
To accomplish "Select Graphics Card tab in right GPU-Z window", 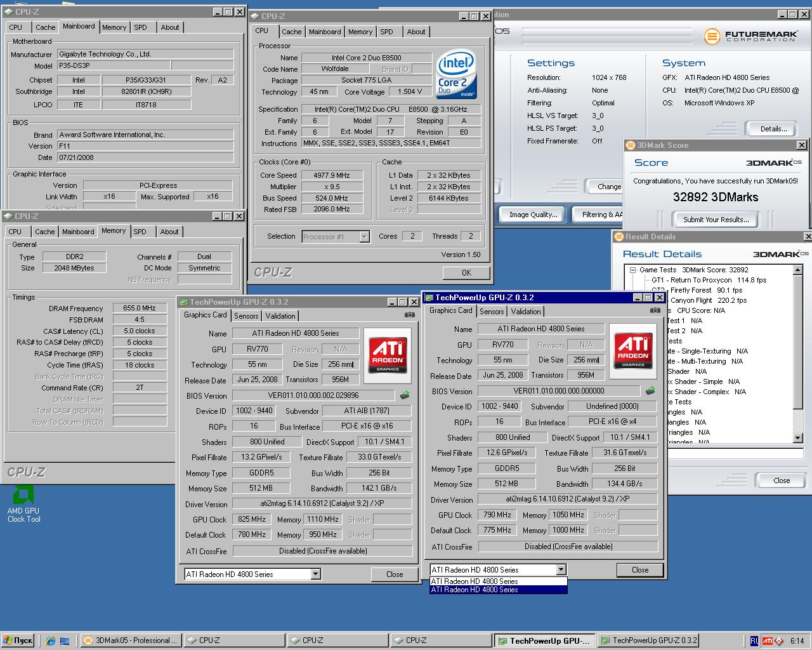I will 450,310.
